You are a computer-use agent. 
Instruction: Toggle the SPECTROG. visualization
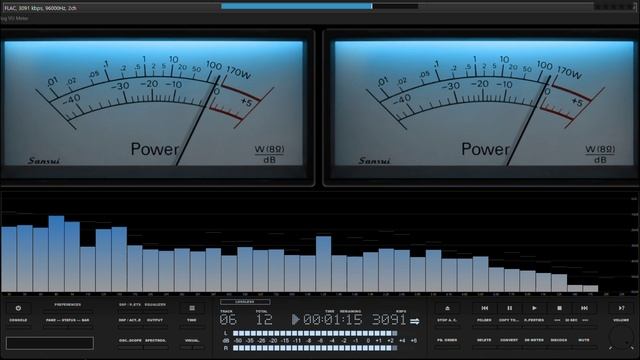click(x=156, y=340)
